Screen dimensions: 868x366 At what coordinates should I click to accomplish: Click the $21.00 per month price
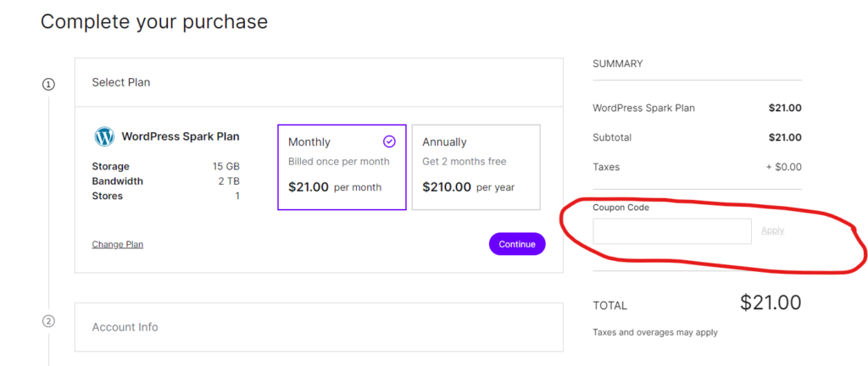(x=334, y=187)
